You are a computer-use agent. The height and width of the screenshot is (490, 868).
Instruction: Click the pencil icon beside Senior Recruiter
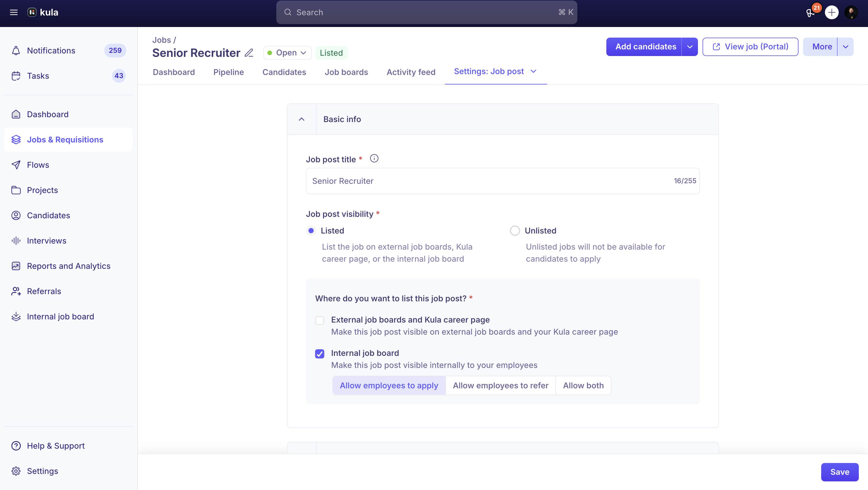tap(249, 53)
